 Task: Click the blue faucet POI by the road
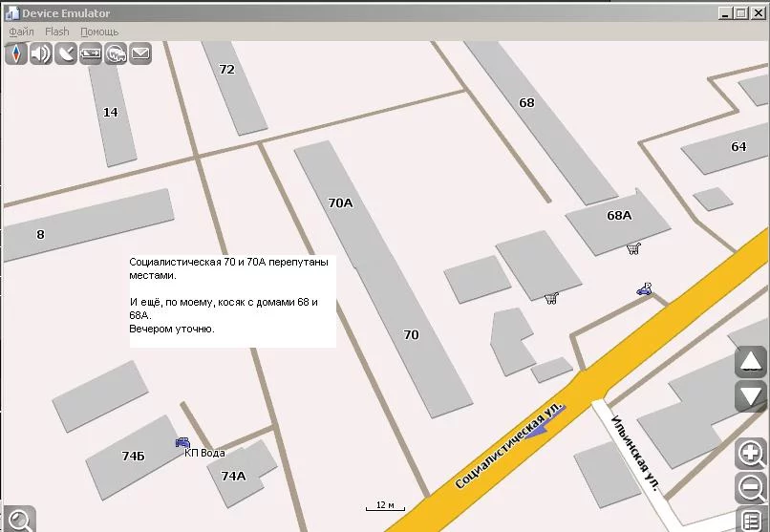click(646, 288)
